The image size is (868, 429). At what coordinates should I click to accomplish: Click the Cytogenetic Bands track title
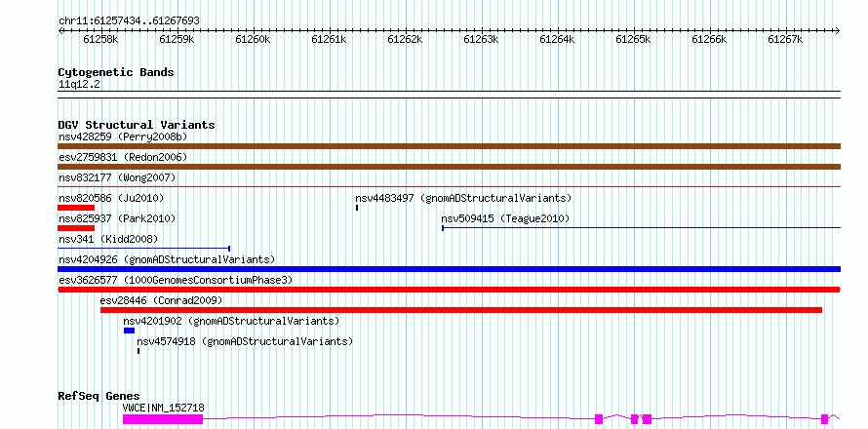point(116,72)
